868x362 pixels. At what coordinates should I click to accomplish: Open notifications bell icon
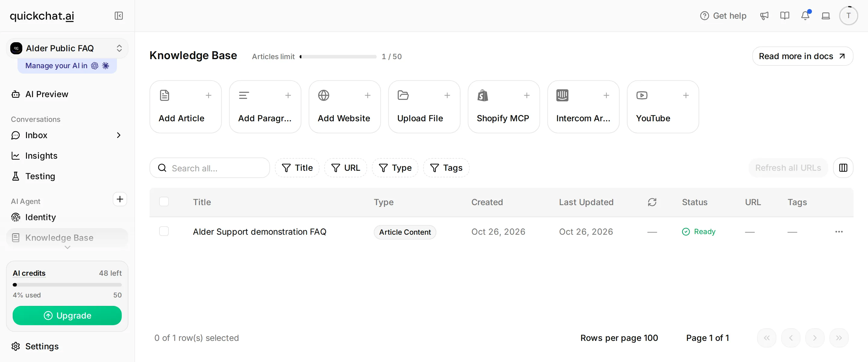click(x=805, y=16)
